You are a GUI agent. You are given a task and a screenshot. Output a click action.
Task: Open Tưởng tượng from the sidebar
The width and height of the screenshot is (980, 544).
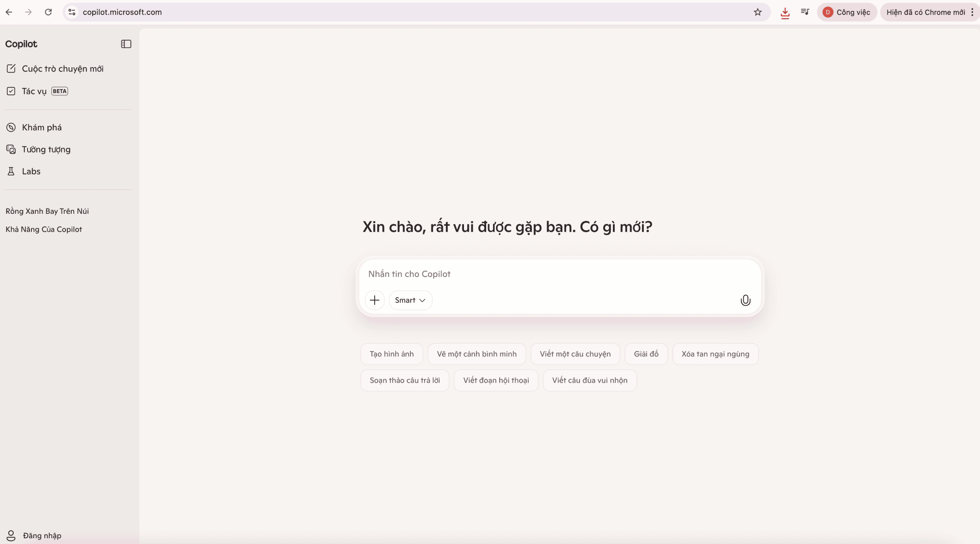click(45, 149)
